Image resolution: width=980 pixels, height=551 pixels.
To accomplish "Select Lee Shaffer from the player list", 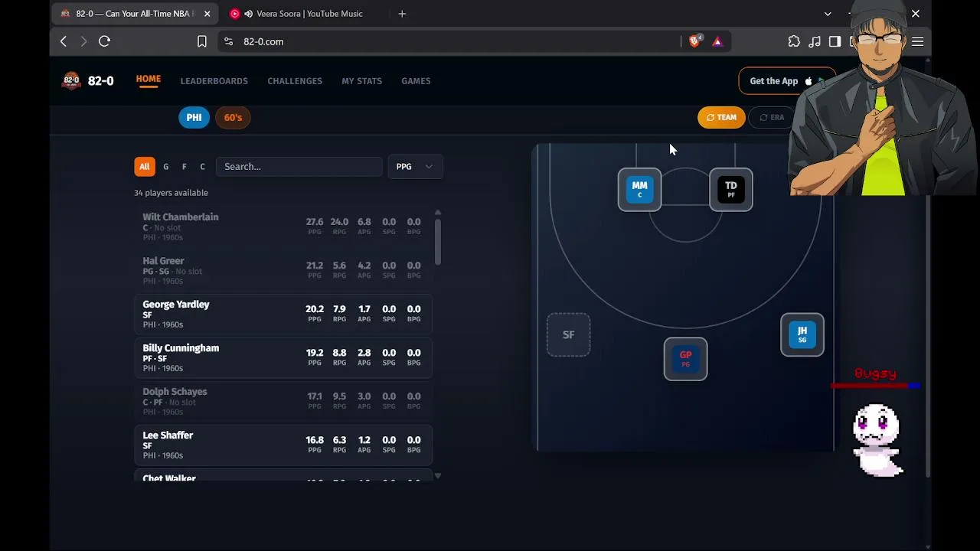I will (x=283, y=445).
